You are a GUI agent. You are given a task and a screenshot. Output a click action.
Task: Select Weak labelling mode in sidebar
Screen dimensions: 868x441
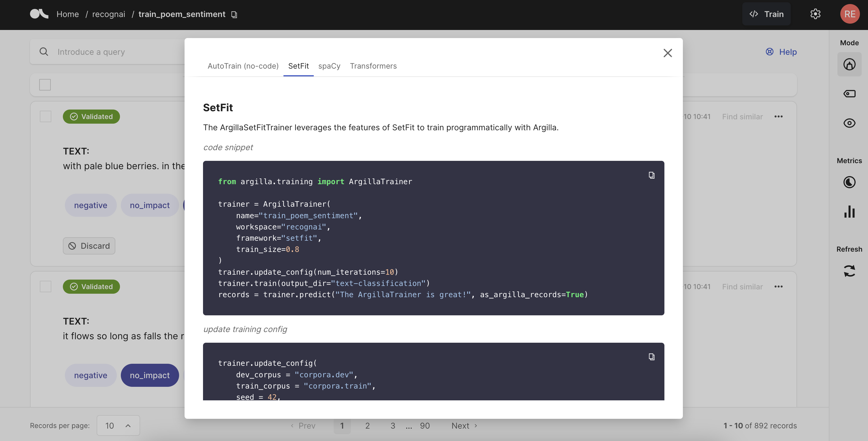(849, 94)
